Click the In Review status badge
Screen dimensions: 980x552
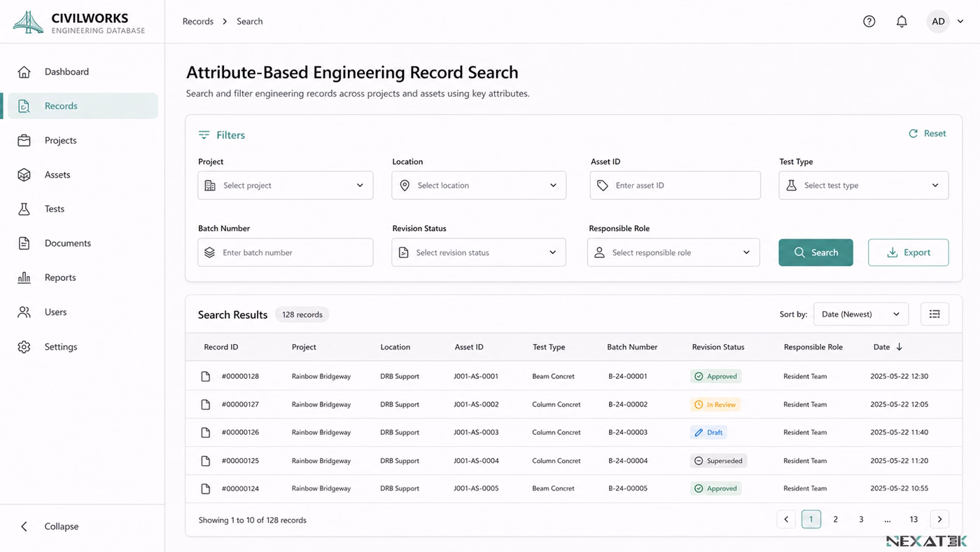715,404
